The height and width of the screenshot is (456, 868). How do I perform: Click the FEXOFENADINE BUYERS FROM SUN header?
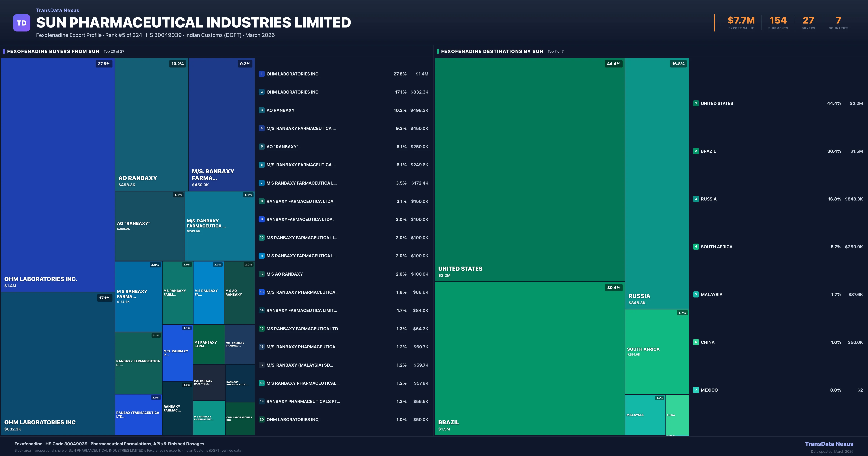[53, 51]
